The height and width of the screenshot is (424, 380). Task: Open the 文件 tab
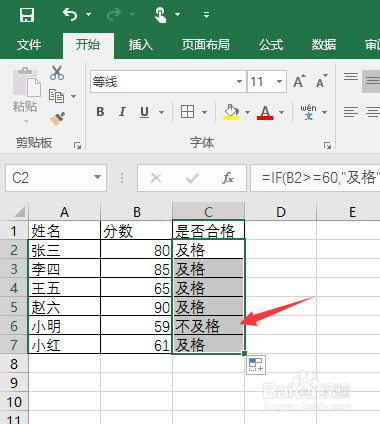(x=29, y=45)
